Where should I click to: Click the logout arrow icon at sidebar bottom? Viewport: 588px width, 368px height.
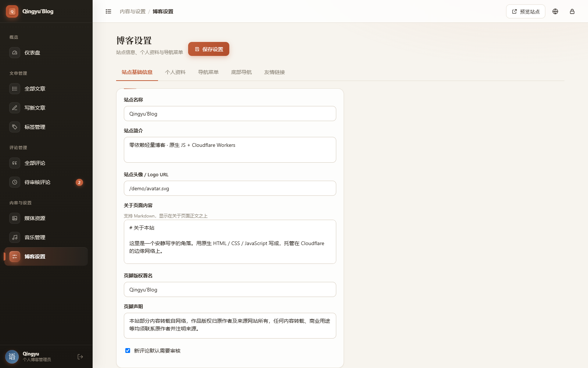[x=80, y=357]
